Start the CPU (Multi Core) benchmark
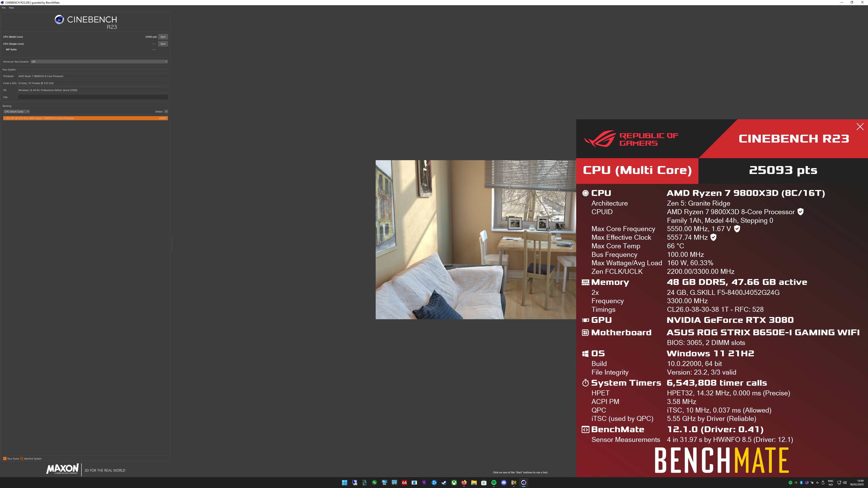The width and height of the screenshot is (868, 488). [163, 37]
